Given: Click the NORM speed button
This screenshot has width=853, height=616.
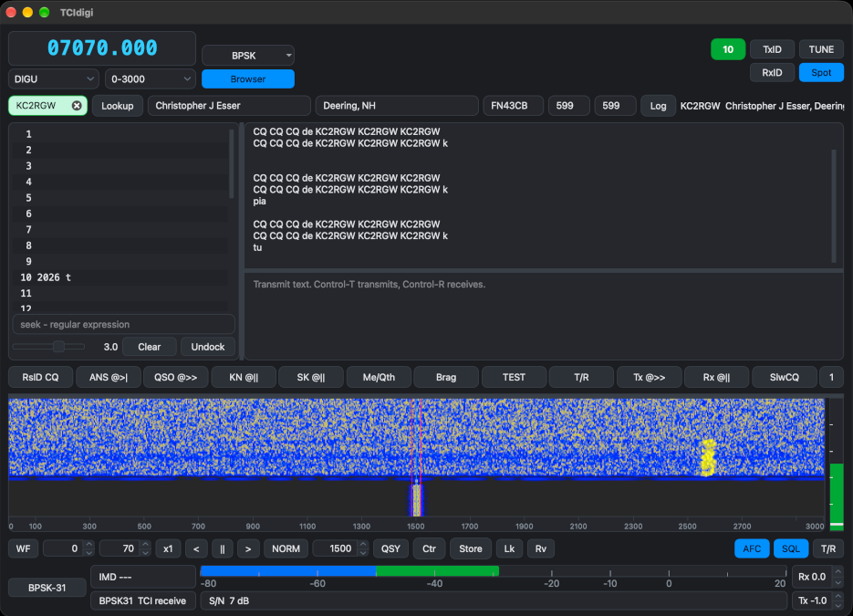Looking at the screenshot, I should pos(286,548).
